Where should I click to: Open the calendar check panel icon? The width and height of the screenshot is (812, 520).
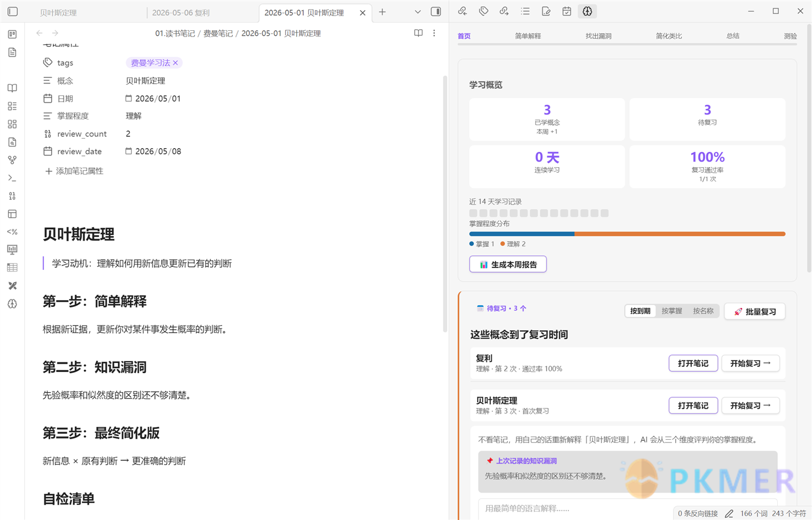click(x=567, y=11)
